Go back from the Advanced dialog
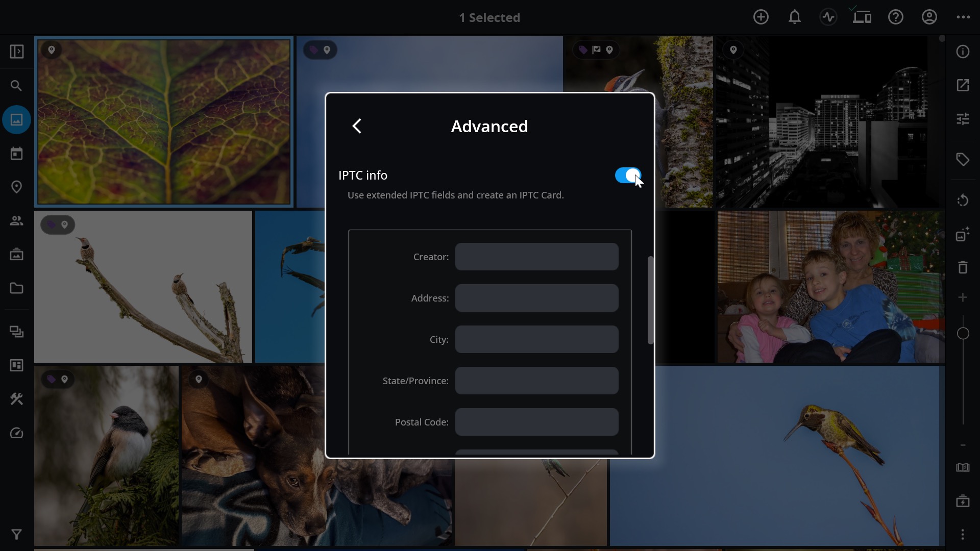Image resolution: width=980 pixels, height=551 pixels. [357, 126]
